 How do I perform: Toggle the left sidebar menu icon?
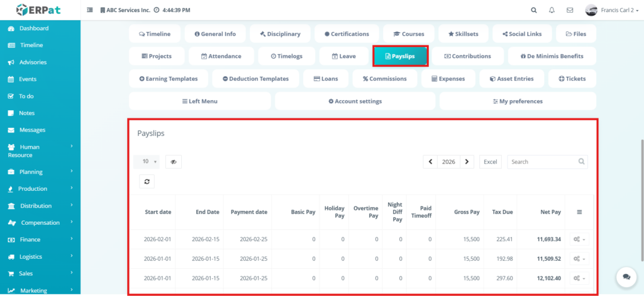[90, 10]
